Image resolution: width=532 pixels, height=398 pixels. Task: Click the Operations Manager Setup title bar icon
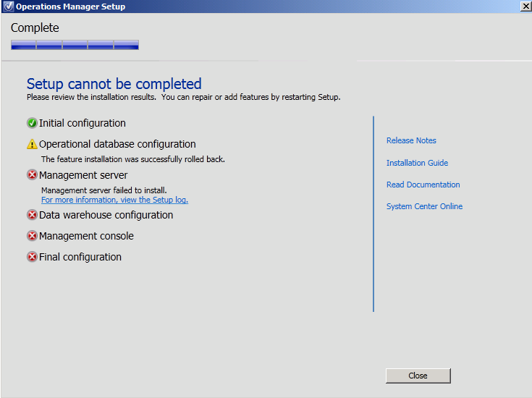click(8, 7)
